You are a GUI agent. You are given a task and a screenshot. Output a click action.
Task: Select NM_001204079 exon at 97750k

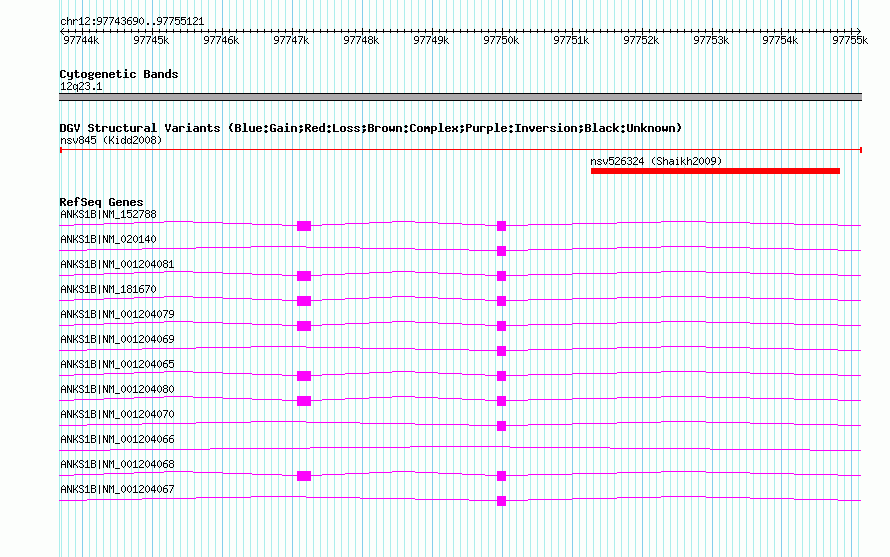501,326
